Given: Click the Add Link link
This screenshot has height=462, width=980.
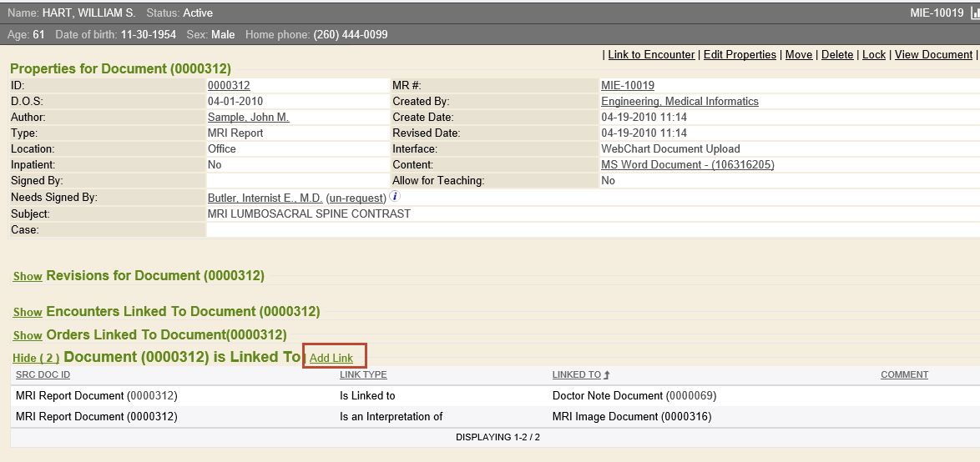Looking at the screenshot, I should [x=331, y=358].
